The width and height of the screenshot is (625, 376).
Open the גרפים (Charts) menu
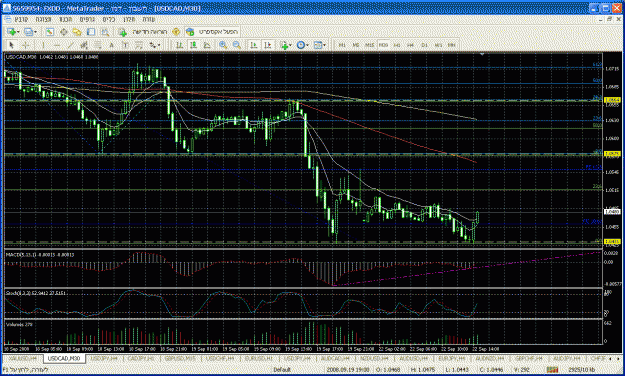click(87, 20)
